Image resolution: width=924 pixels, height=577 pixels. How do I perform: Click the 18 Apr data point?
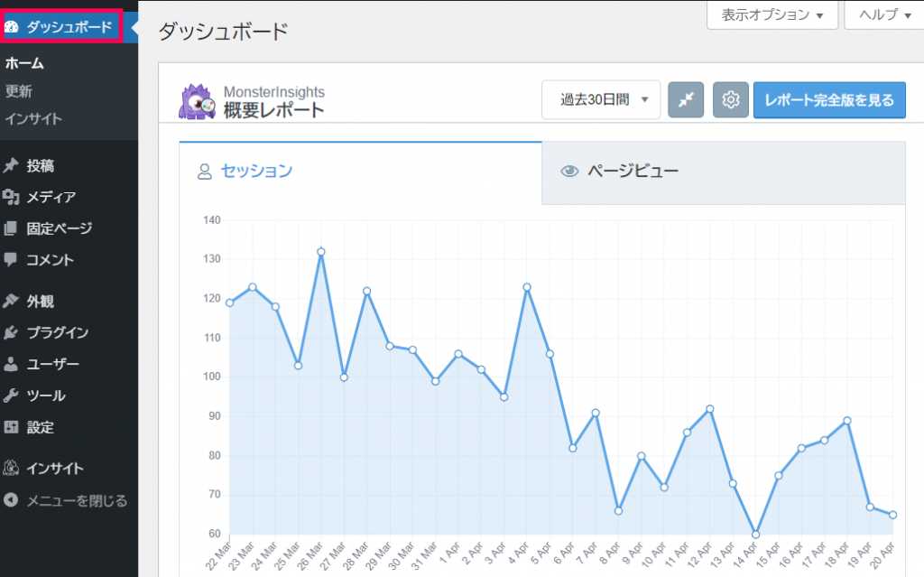pos(846,421)
